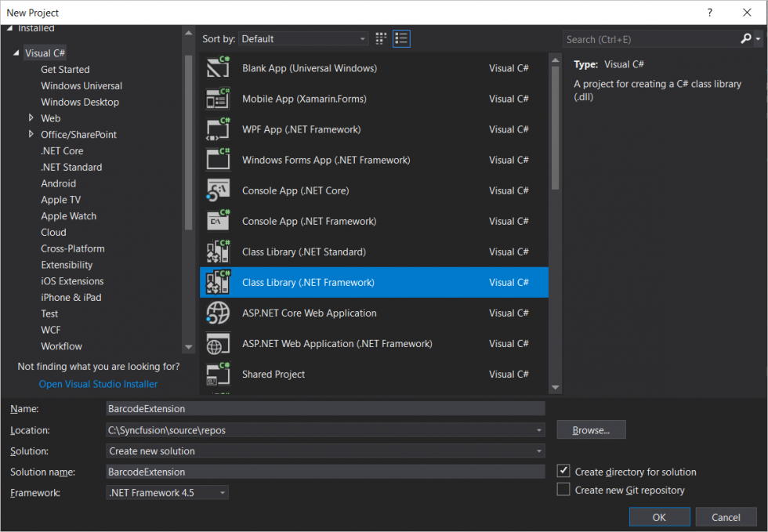
Task: Click the ASP.NET Core Web Application icon
Action: pos(218,313)
